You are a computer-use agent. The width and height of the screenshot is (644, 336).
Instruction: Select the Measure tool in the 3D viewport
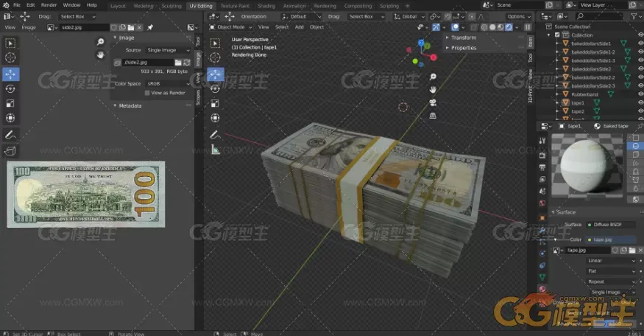pyautogui.click(x=215, y=150)
